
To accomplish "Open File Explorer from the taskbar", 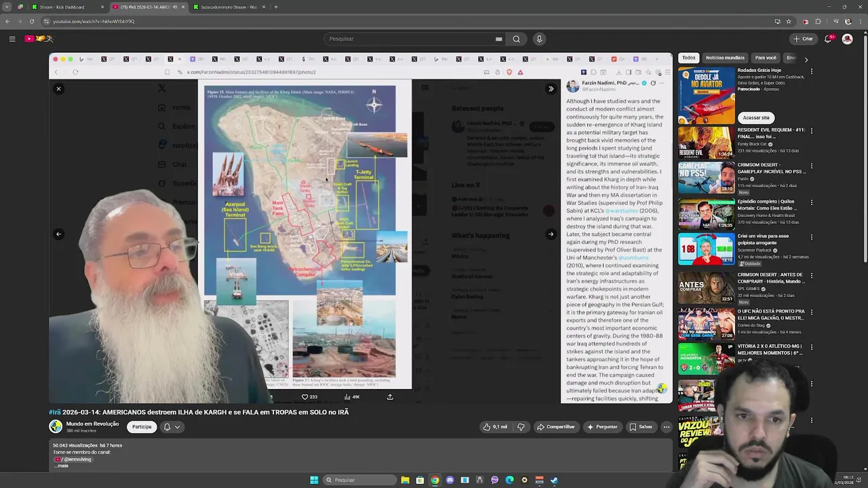I will pos(405,480).
